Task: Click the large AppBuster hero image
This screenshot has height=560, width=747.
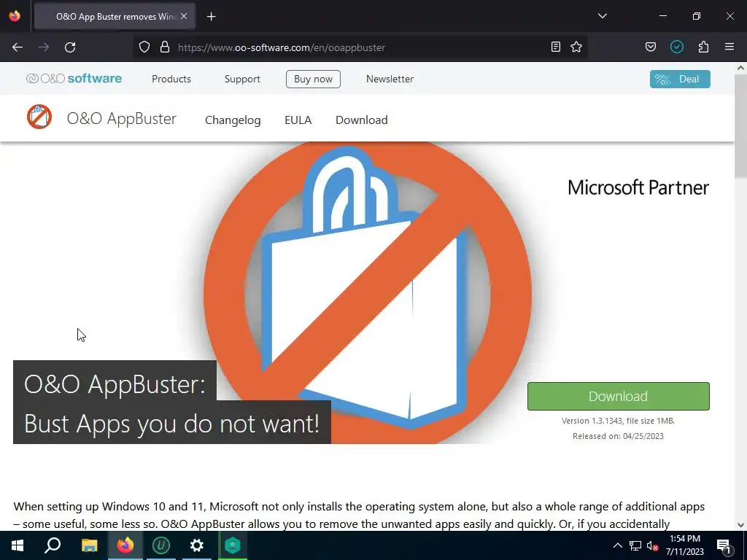Action: pos(368,293)
